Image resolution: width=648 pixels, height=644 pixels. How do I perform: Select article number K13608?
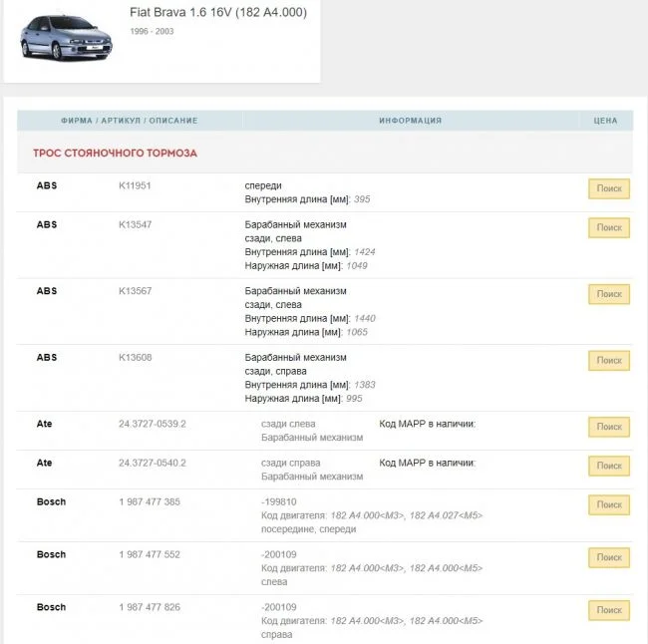coord(137,357)
